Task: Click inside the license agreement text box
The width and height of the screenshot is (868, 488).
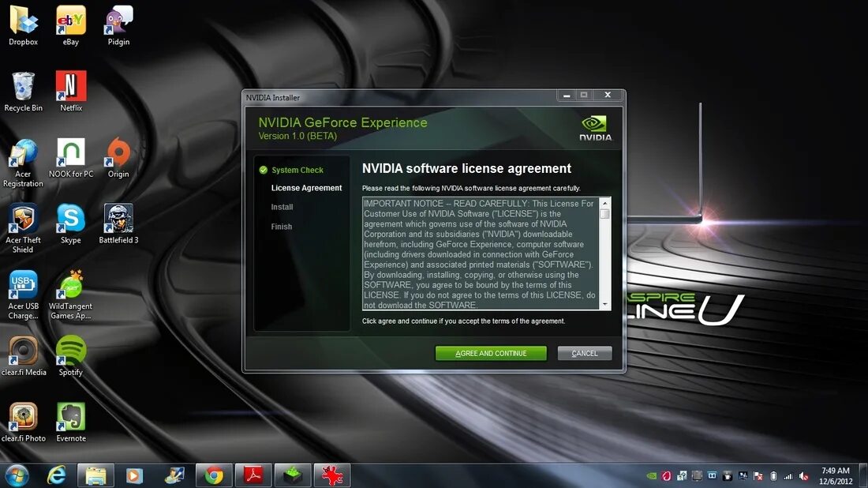Action: point(481,253)
